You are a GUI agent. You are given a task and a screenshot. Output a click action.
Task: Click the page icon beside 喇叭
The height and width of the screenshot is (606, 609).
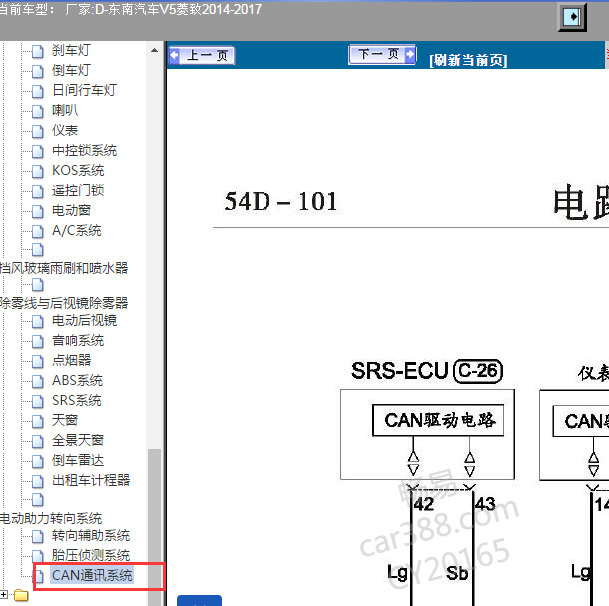pos(38,111)
